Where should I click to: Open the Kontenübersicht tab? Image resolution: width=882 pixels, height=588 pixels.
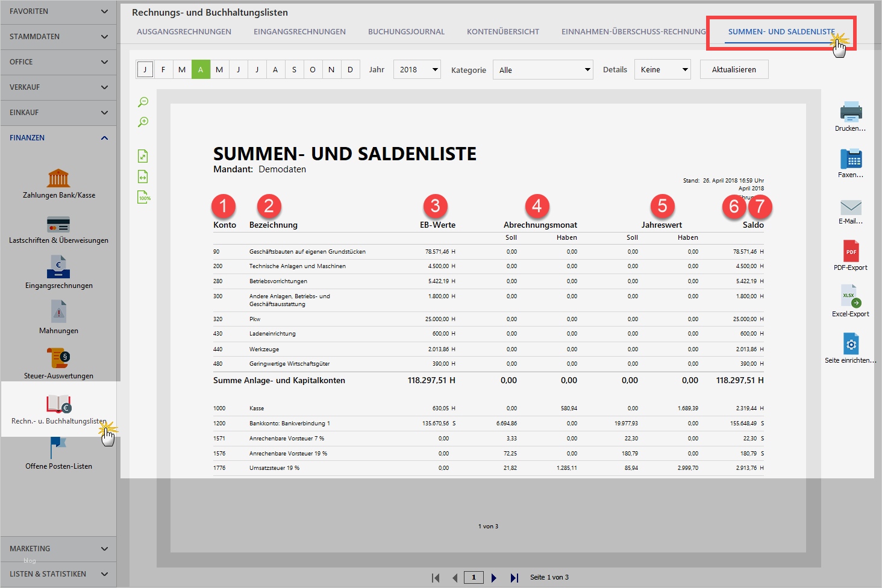[502, 32]
